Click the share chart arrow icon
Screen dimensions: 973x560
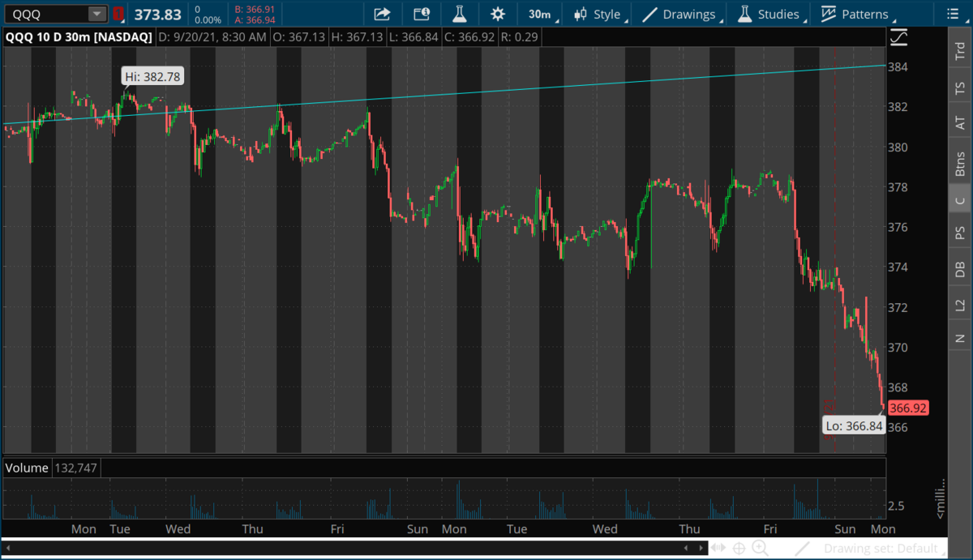point(382,14)
